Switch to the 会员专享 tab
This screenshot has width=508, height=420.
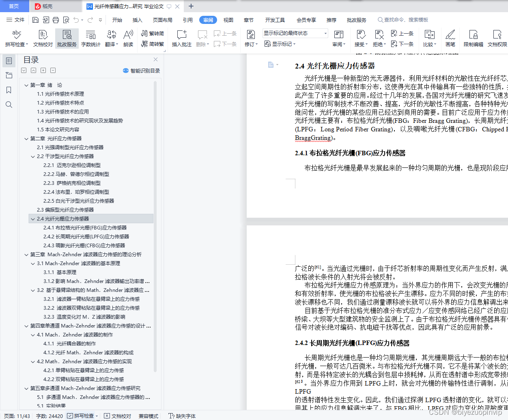pos(306,20)
